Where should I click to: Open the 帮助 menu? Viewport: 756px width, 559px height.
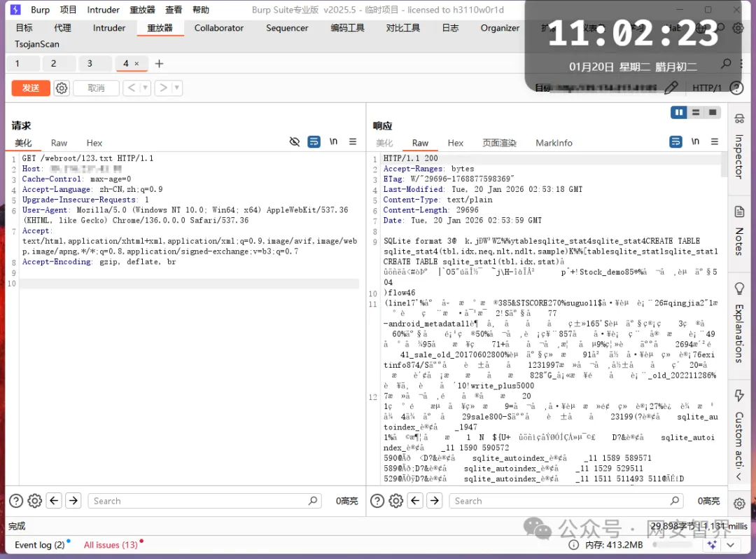201,10
